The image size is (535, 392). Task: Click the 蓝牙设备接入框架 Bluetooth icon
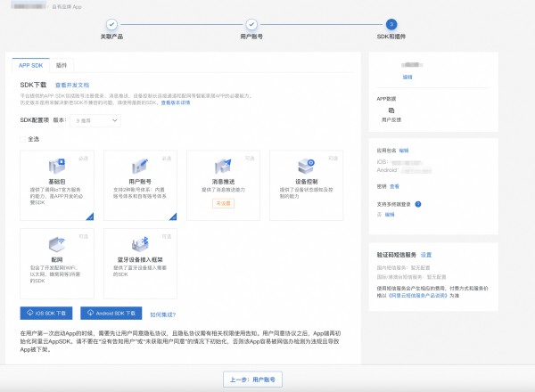(x=140, y=244)
